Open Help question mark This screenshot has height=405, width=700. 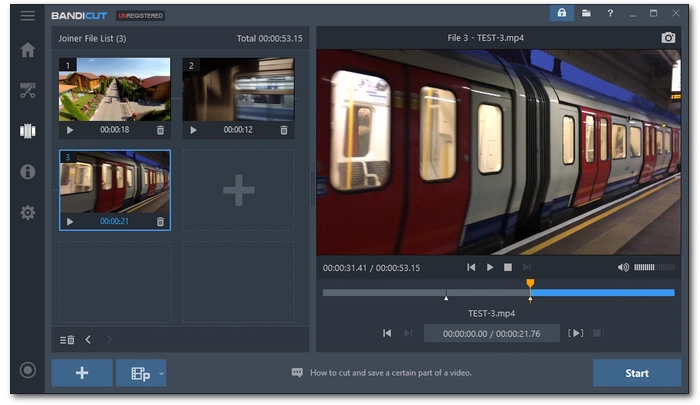tap(610, 13)
